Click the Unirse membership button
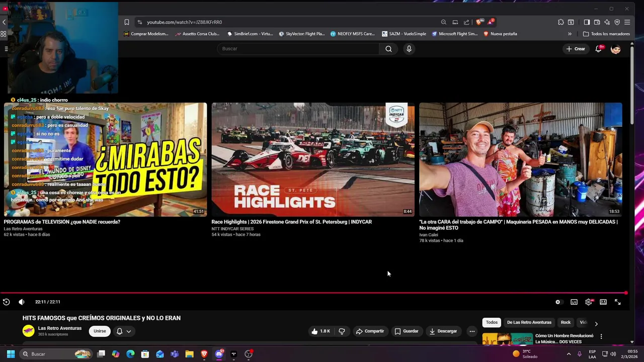The width and height of the screenshot is (644, 362). 100,331
